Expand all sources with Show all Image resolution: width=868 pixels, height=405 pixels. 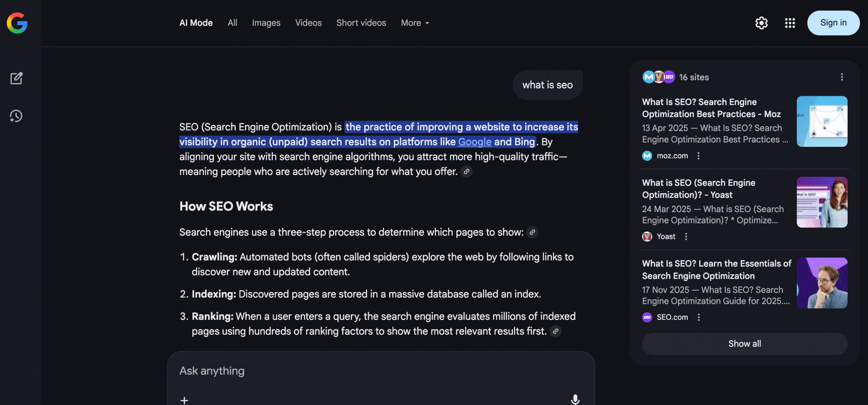[744, 344]
